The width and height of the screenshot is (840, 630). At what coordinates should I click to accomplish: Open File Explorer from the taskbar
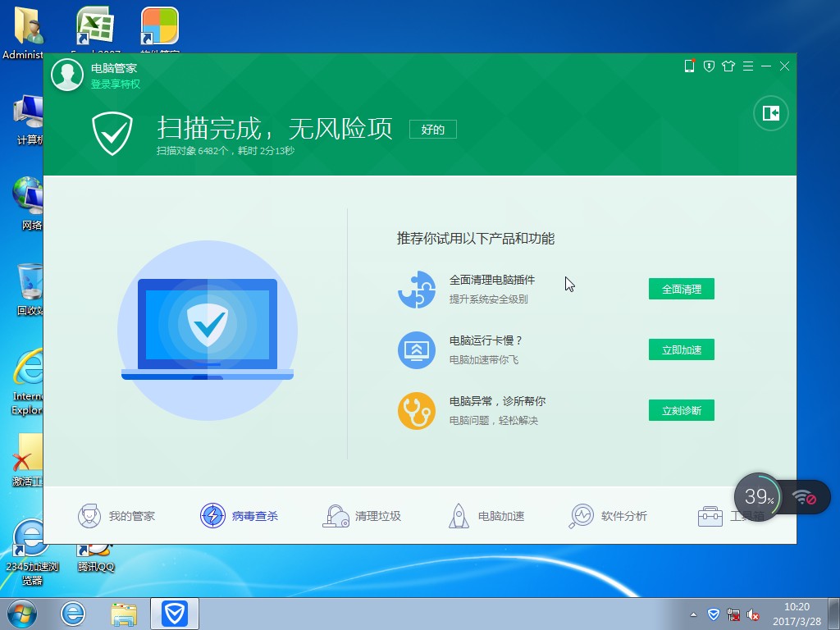(124, 614)
